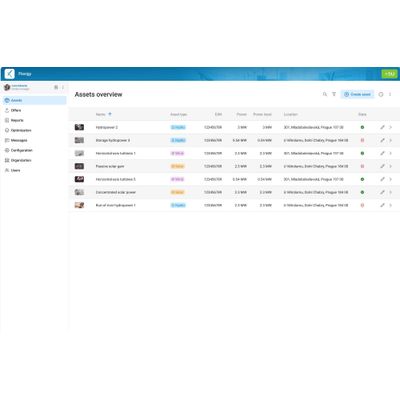
Task: Click pencil icon for Passive solar gain row
Action: coord(382,166)
